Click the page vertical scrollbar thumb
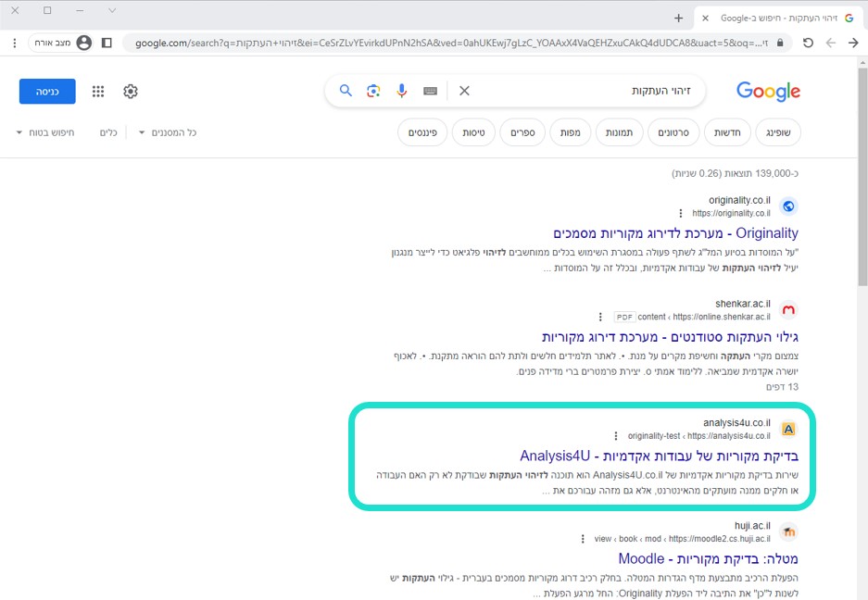This screenshot has width=868, height=600. click(862, 177)
